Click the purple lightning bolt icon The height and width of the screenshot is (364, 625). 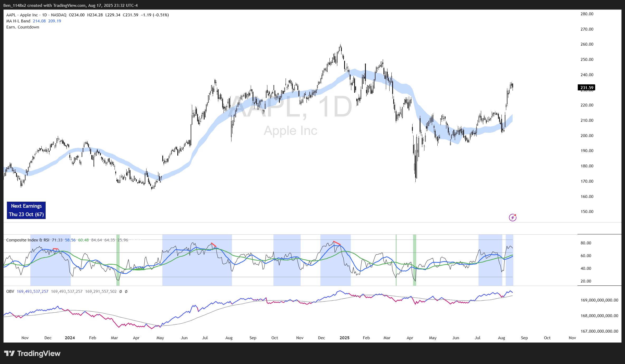(x=512, y=217)
